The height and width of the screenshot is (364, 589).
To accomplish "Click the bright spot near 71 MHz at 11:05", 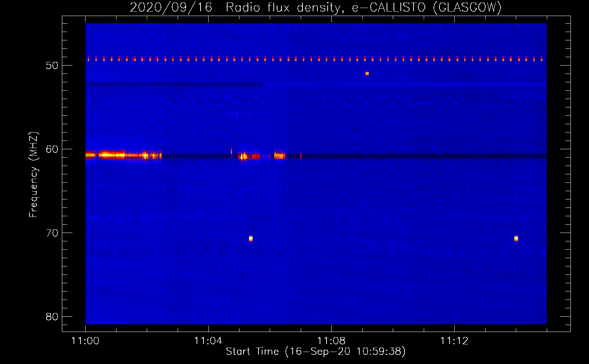I will point(251,238).
